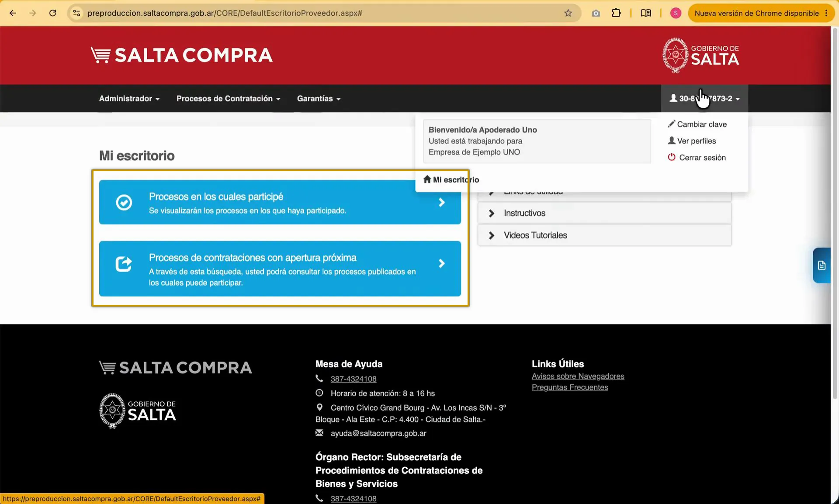Open the Garantías dropdown menu

319,98
